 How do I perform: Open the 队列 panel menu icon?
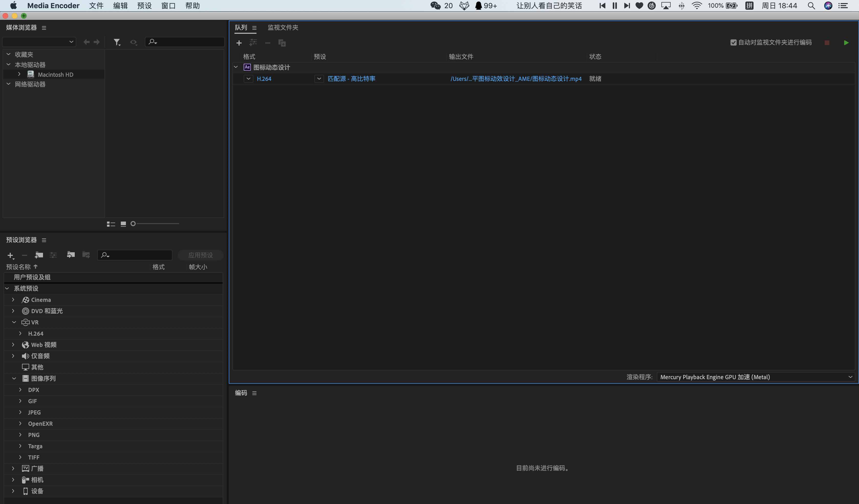pyautogui.click(x=254, y=28)
